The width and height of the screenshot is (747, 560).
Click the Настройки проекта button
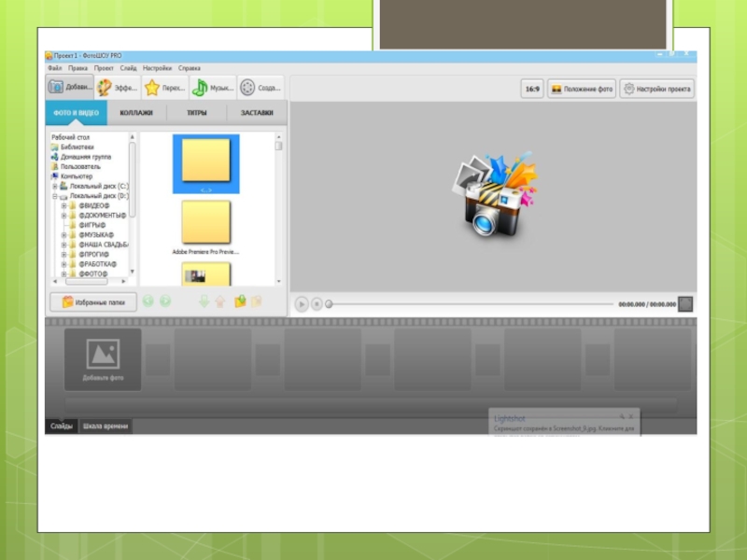coord(658,90)
